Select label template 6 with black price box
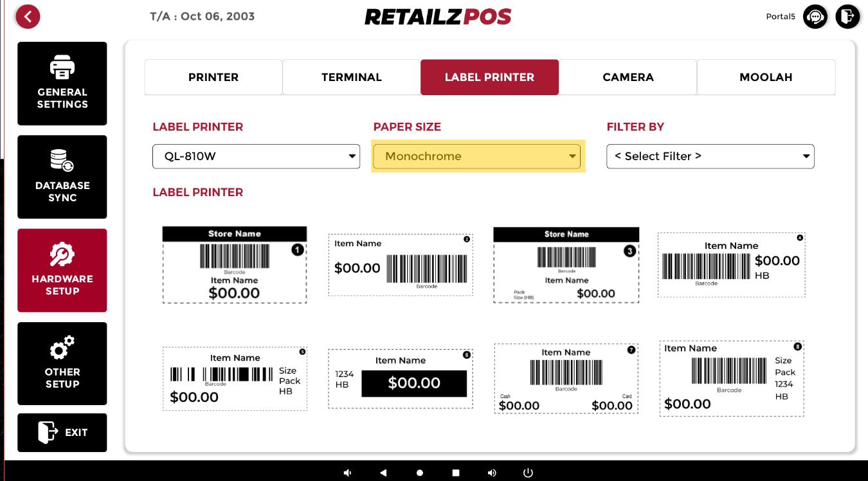Image resolution: width=868 pixels, height=481 pixels. [401, 379]
